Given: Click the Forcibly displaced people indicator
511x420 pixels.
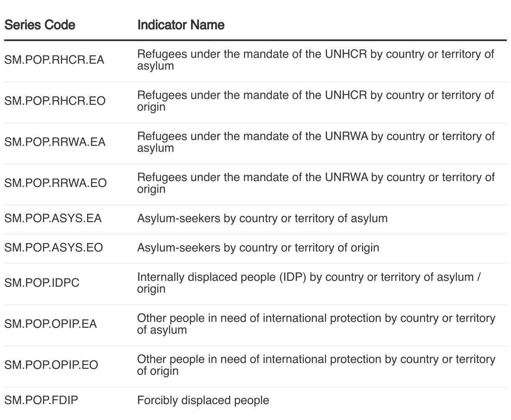Looking at the screenshot, I should point(203,400).
